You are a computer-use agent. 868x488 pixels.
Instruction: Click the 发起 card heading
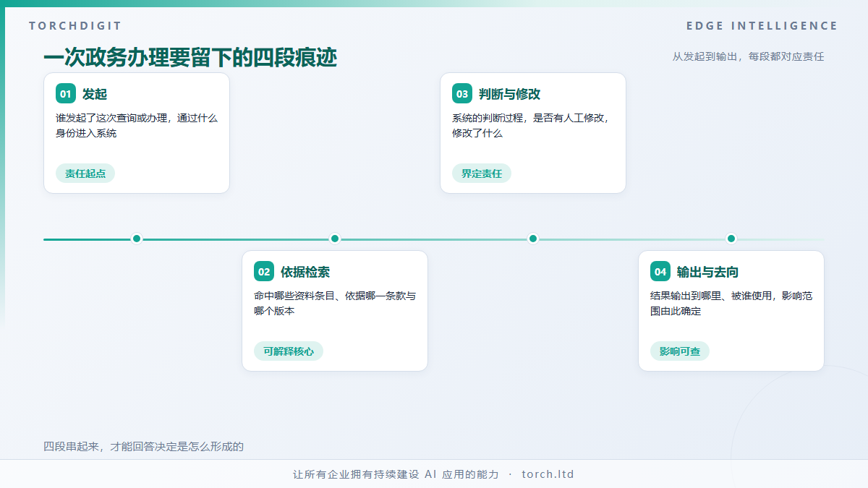coord(95,94)
